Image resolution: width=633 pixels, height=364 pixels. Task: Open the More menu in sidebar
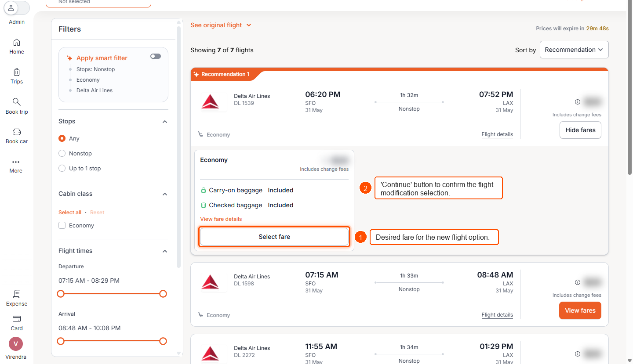point(16,166)
